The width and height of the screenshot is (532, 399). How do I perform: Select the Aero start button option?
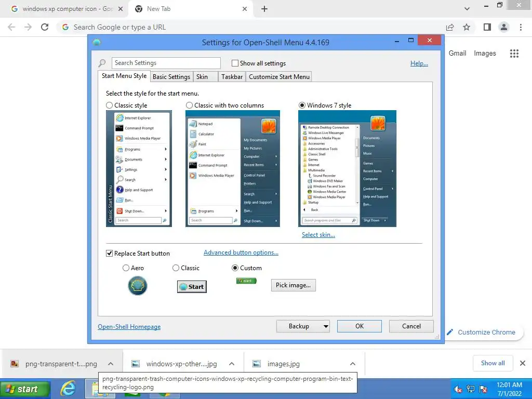pos(126,268)
